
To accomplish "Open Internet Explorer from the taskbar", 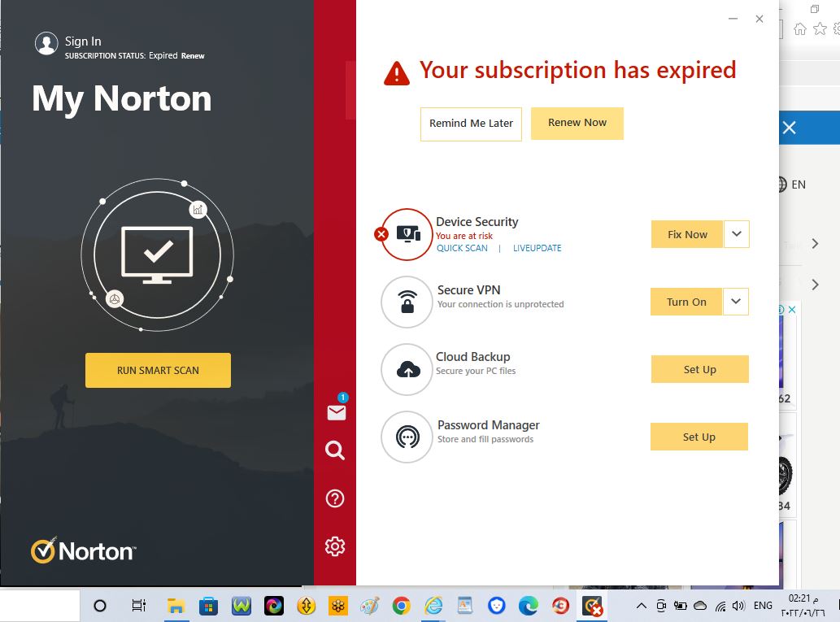I will point(433,606).
